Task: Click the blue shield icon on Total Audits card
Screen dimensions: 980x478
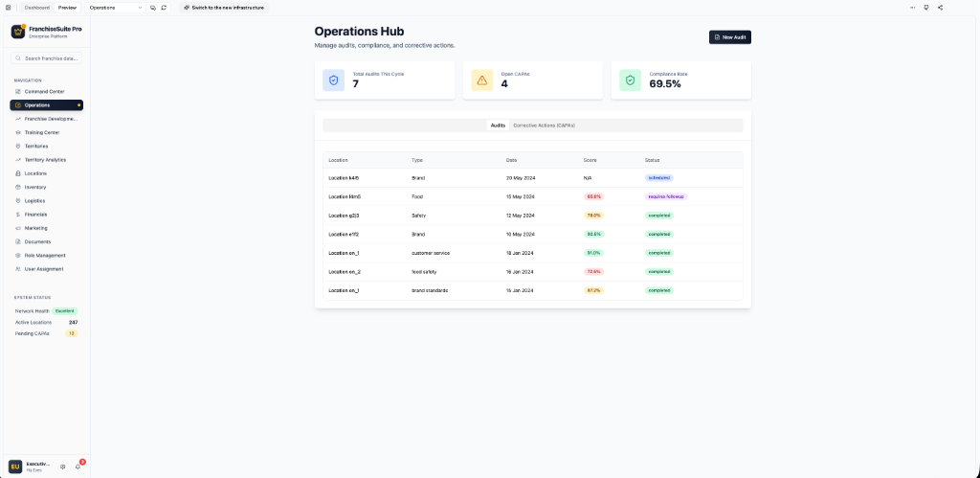Action: click(334, 80)
